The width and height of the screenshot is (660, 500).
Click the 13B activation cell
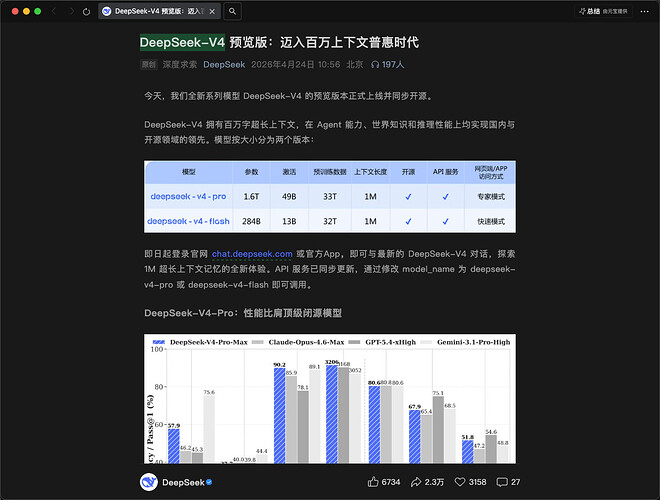pyautogui.click(x=289, y=221)
